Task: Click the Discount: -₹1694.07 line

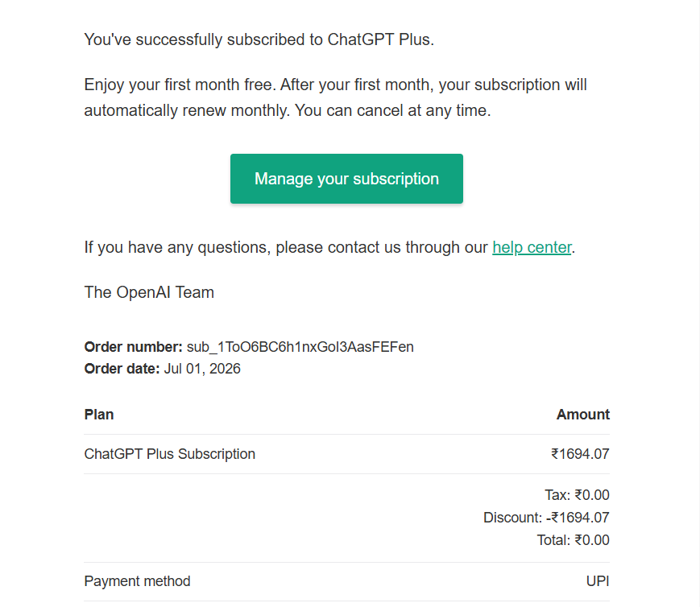Action: click(546, 518)
